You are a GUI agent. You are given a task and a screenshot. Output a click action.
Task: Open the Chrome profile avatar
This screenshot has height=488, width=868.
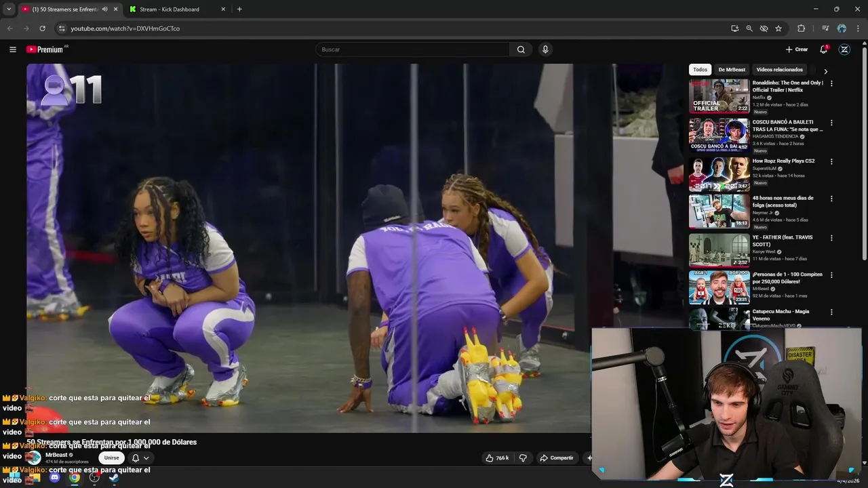[x=842, y=28]
